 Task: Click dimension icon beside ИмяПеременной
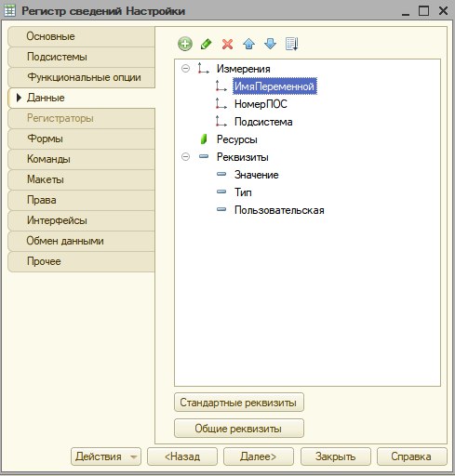(221, 86)
